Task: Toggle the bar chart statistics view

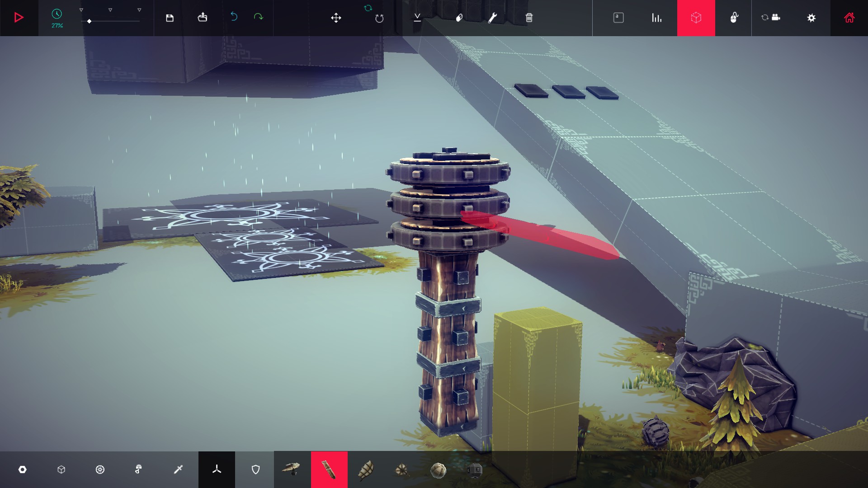Action: coord(656,18)
